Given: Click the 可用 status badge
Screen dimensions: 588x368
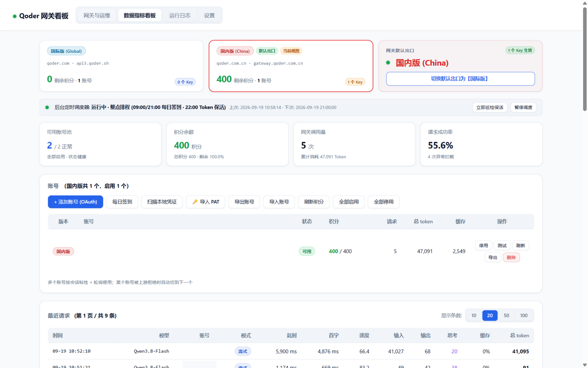Looking at the screenshot, I should click(307, 251).
